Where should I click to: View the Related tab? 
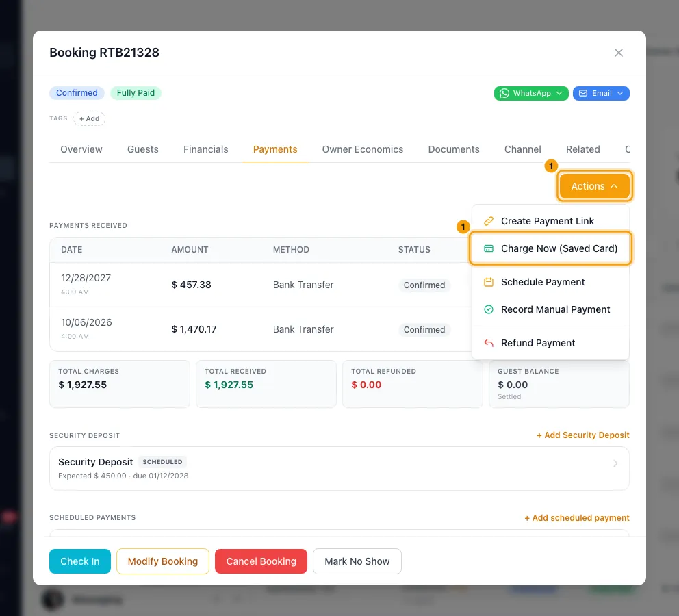[583, 149]
